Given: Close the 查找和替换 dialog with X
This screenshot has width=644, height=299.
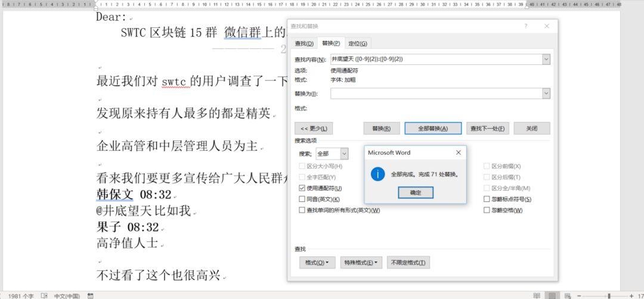Looking at the screenshot, I should 547,26.
